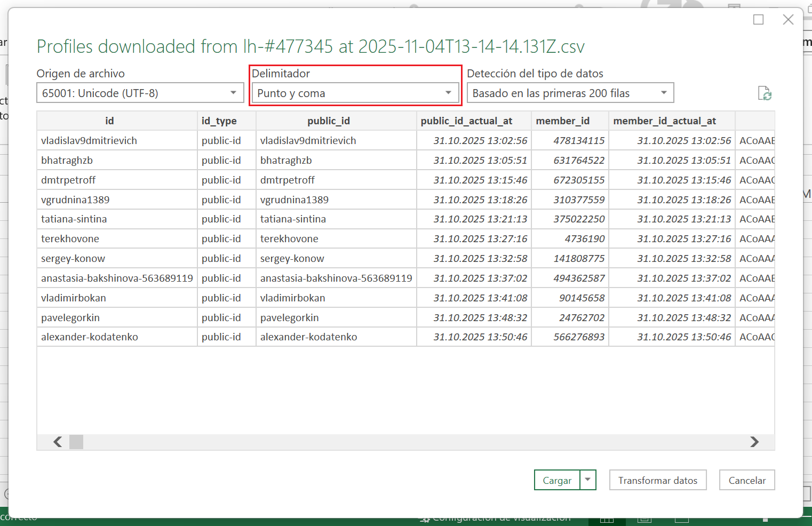Viewport: 812px width, 526px height.
Task: Close the CSV import dialog
Action: click(x=788, y=20)
